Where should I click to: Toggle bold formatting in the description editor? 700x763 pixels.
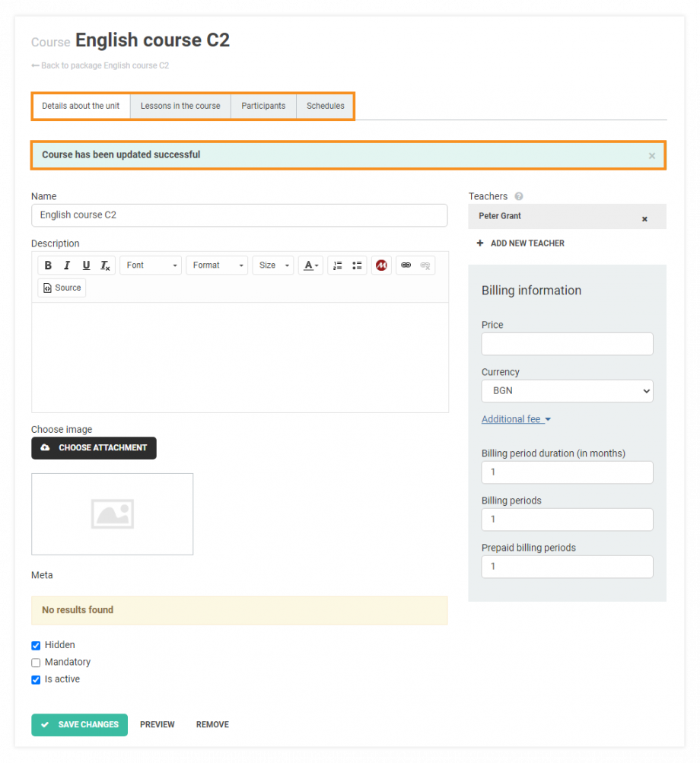(x=48, y=265)
